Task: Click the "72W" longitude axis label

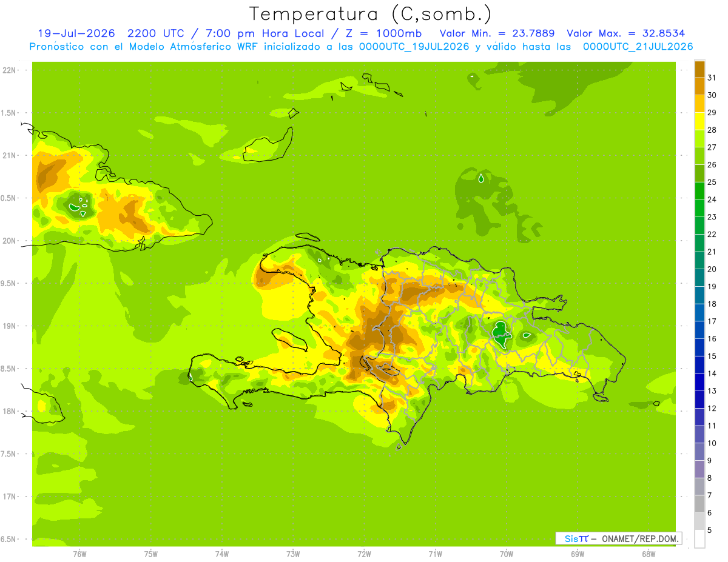Action: 364,554
